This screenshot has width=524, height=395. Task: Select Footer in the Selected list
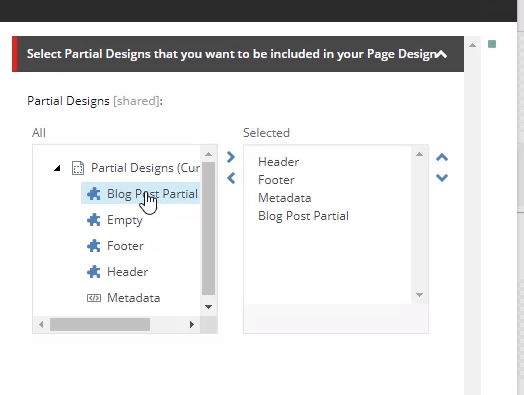276,180
